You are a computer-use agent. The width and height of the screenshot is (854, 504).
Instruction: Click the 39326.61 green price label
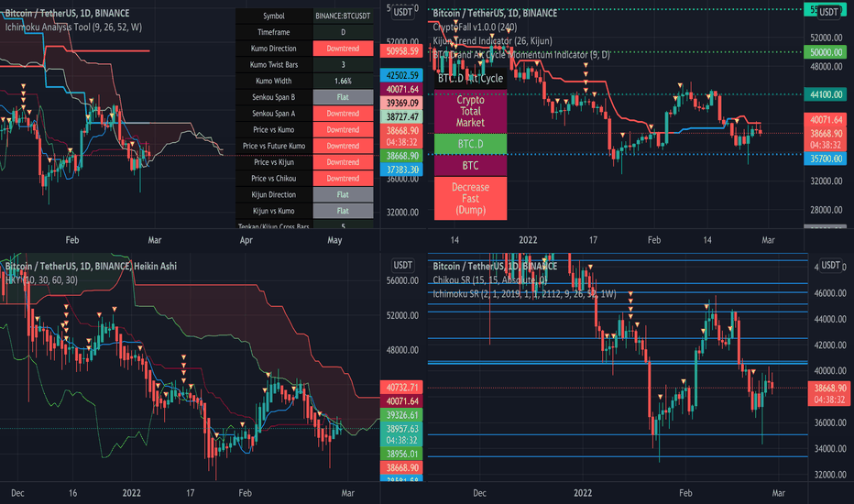pos(401,414)
